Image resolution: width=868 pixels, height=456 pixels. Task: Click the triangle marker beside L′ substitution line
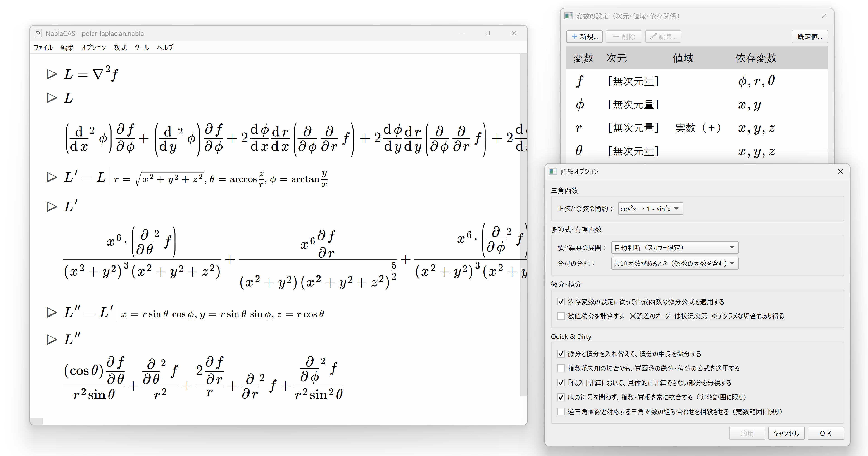[52, 177]
